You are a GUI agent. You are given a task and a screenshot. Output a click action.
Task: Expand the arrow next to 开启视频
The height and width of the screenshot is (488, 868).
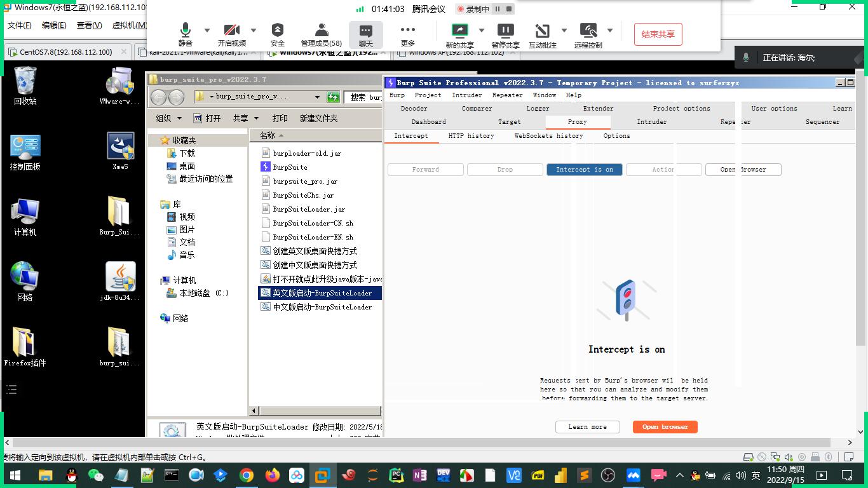pyautogui.click(x=253, y=30)
